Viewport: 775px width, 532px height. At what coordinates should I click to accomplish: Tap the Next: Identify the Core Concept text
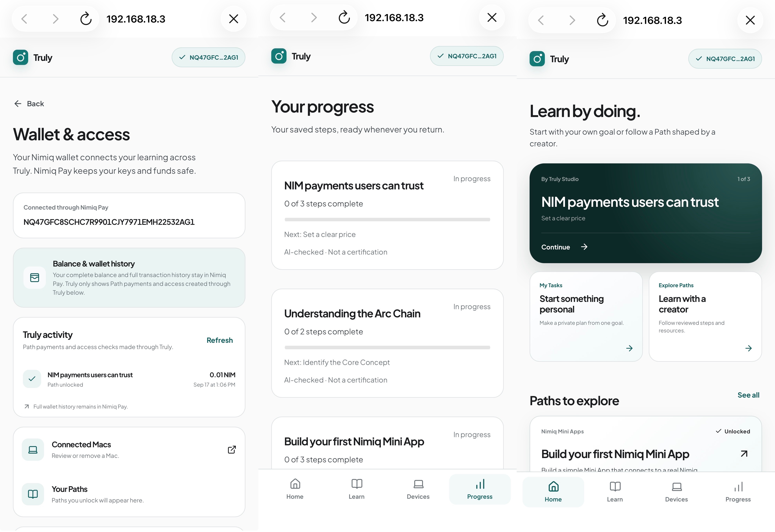click(337, 362)
